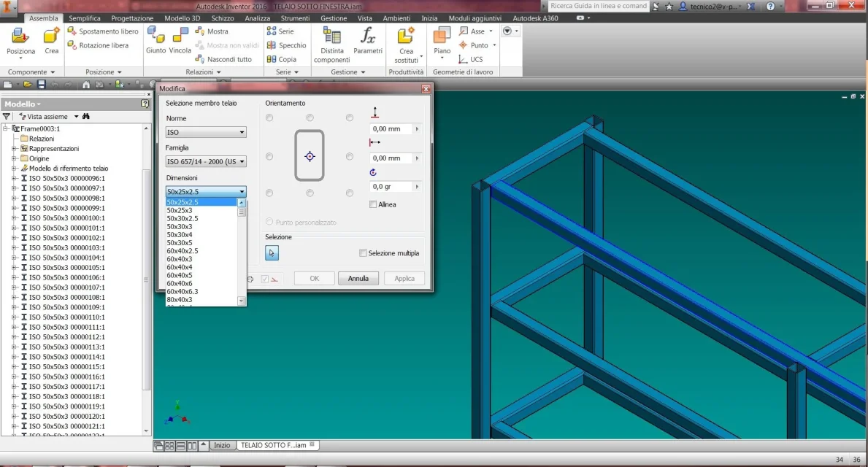This screenshot has width=868, height=467.
Task: Open the Posiziona component tool
Action: 20,42
